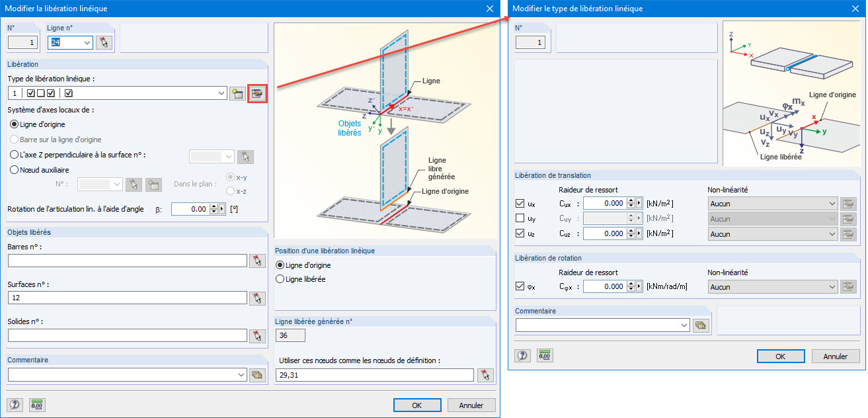Open help in type de libération dialog
This screenshot has width=868, height=418.
522,356
